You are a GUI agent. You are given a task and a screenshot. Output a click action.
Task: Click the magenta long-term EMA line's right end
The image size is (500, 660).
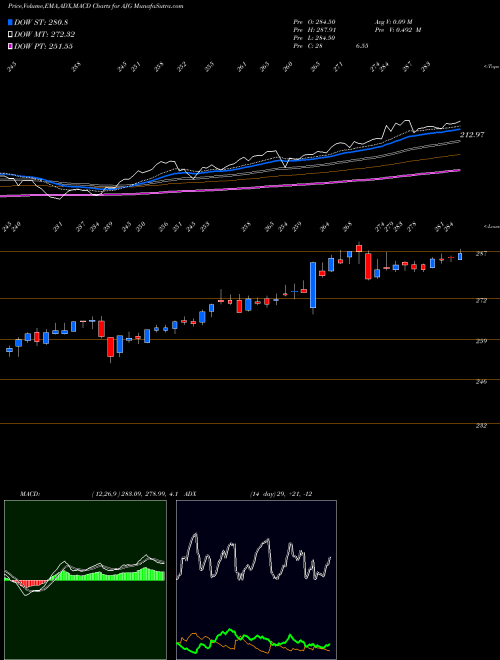coord(458,170)
